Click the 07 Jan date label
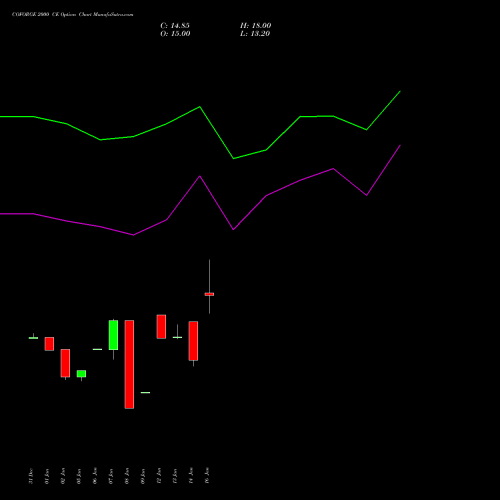This screenshot has width=500, height=500. (111, 476)
